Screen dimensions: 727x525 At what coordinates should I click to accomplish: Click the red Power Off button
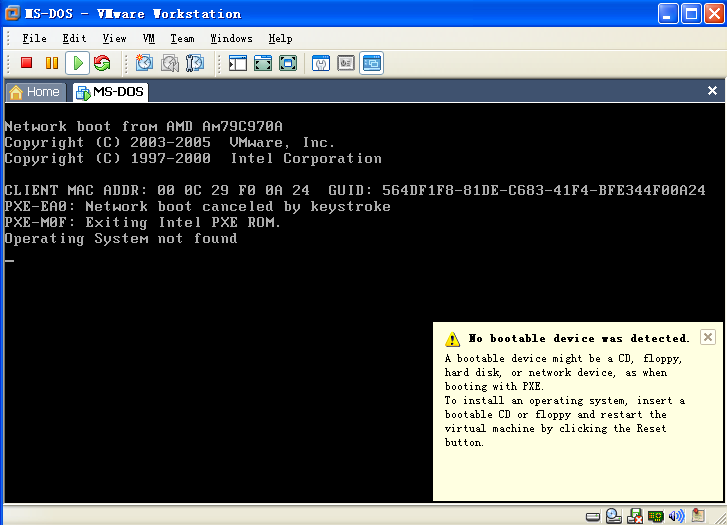[x=26, y=63]
